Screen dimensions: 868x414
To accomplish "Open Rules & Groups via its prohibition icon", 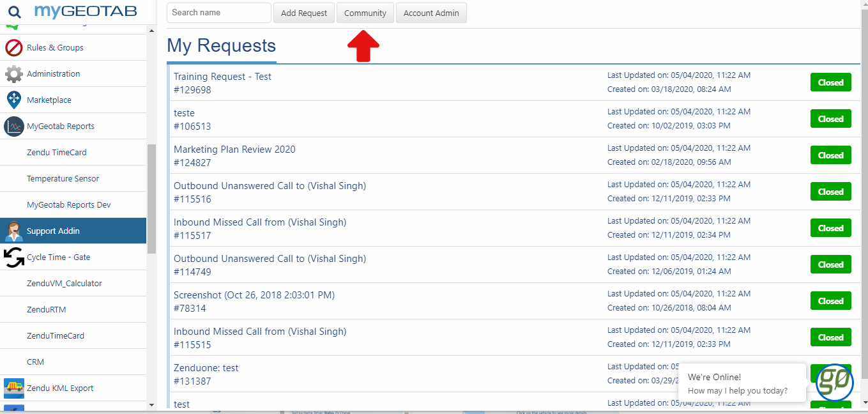I will pos(13,48).
